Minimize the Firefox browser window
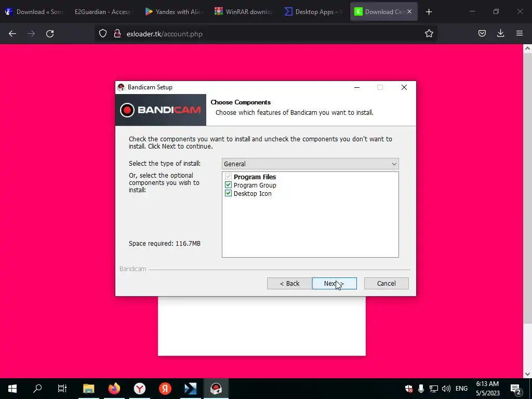 coord(472,12)
